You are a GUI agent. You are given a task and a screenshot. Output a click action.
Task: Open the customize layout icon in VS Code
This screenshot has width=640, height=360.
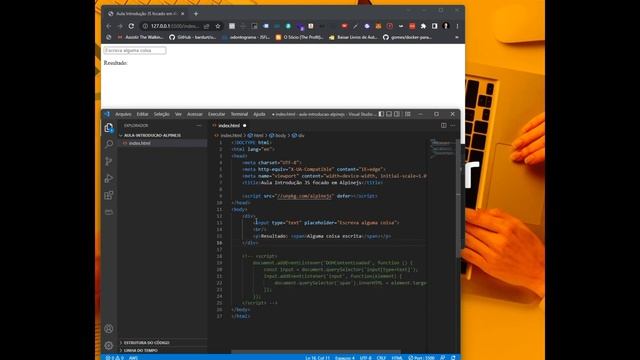tap(408, 114)
